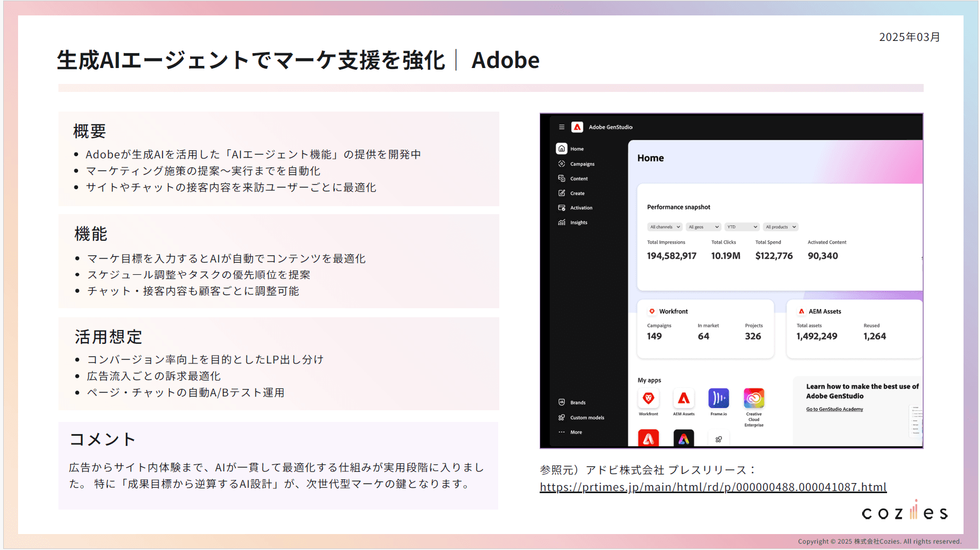Click the Total assets value 1,492,249
Image resolution: width=980 pixels, height=550 pixels.
click(x=816, y=336)
